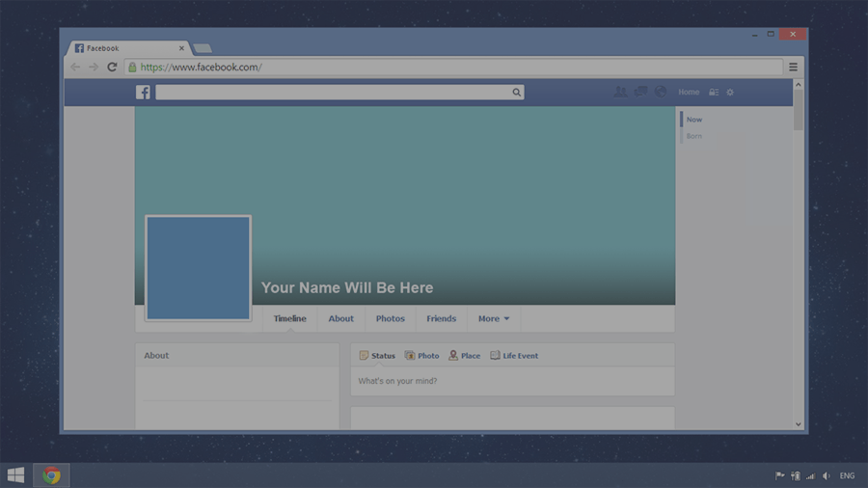
Task: Go back with browser back arrow
Action: pyautogui.click(x=75, y=67)
